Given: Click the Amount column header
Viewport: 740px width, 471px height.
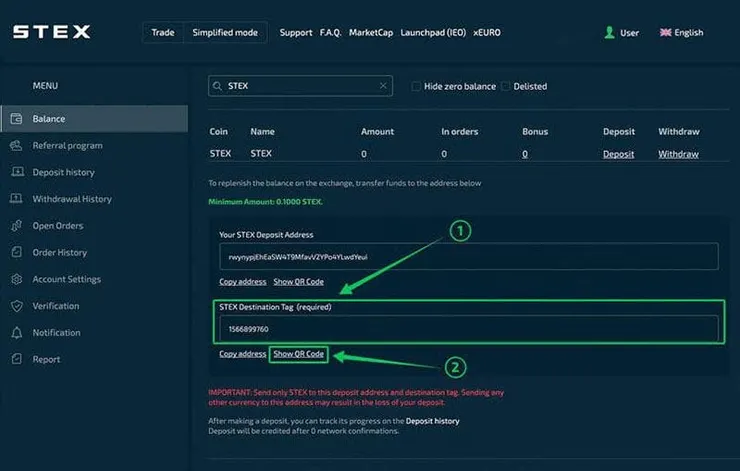Looking at the screenshot, I should tap(377, 132).
